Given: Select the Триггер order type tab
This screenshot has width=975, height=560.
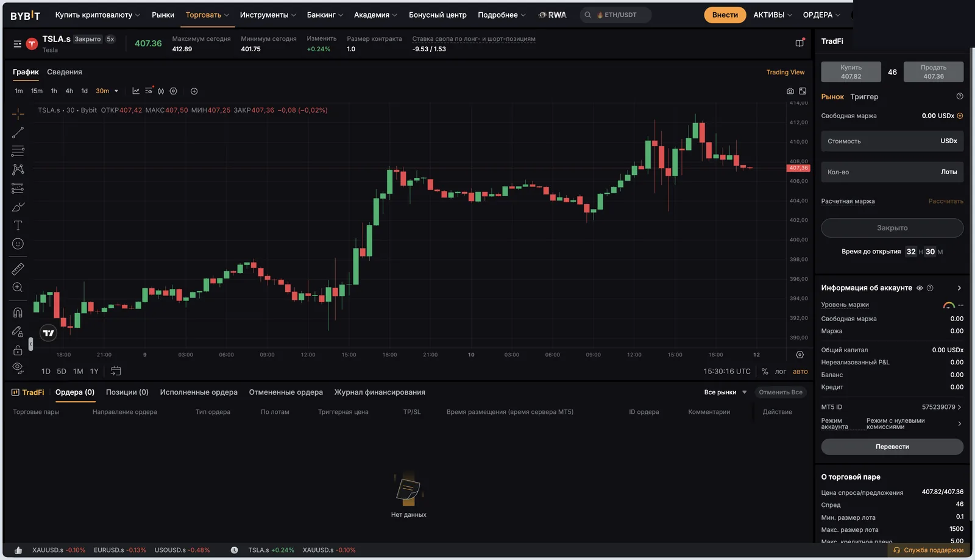Looking at the screenshot, I should click(x=864, y=97).
